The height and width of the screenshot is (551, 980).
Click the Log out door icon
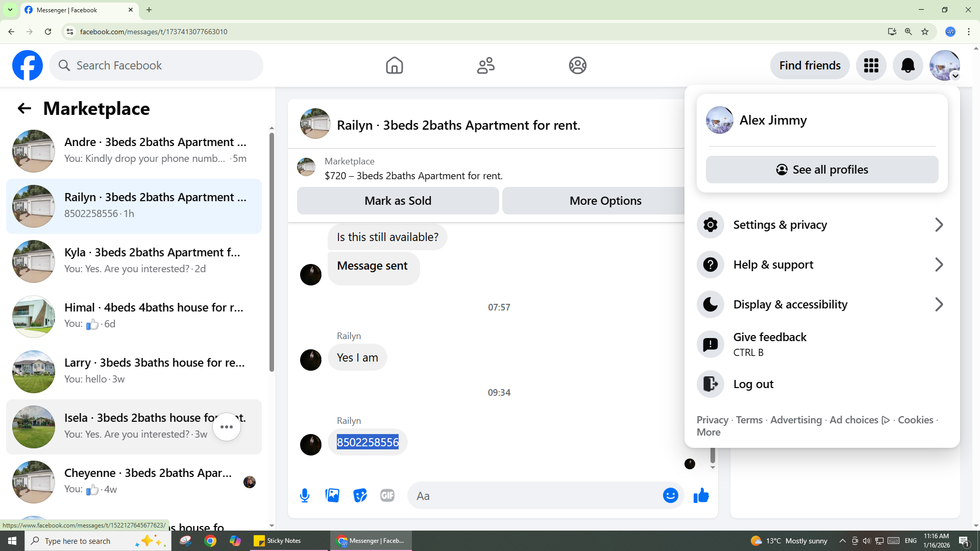(710, 384)
